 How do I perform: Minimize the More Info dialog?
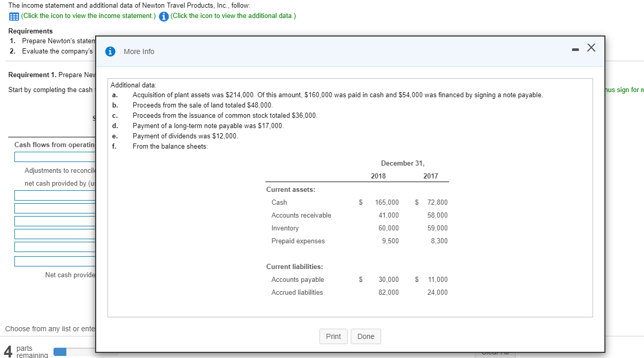click(x=576, y=49)
